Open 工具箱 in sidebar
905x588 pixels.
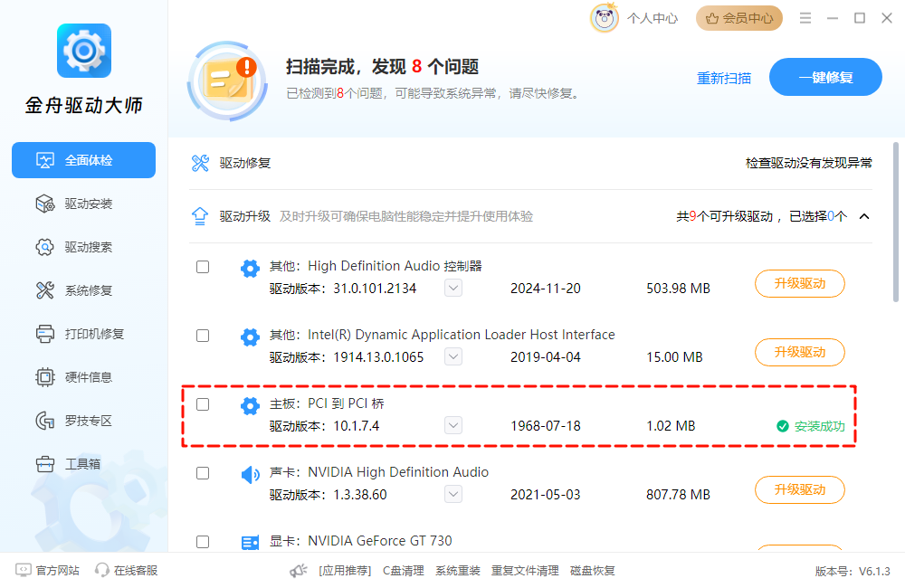point(83,464)
